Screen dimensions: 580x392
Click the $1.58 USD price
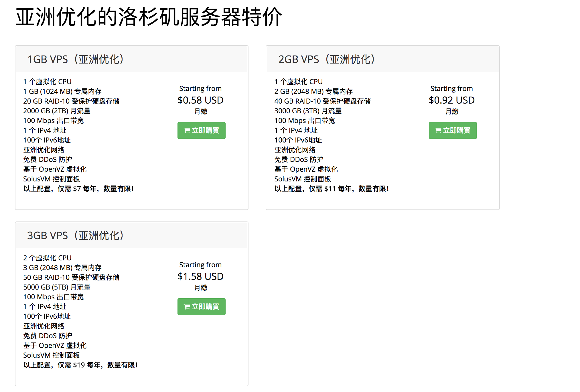pos(200,276)
